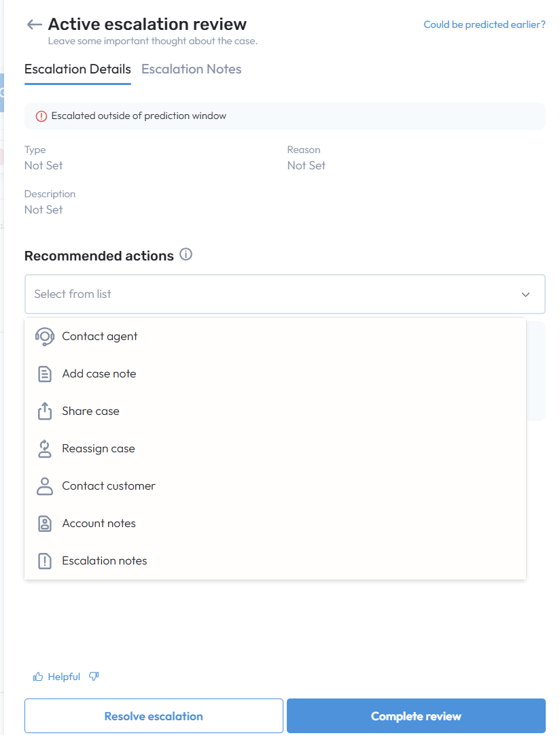Collapse the dropdown using the chevron arrow

click(x=525, y=294)
